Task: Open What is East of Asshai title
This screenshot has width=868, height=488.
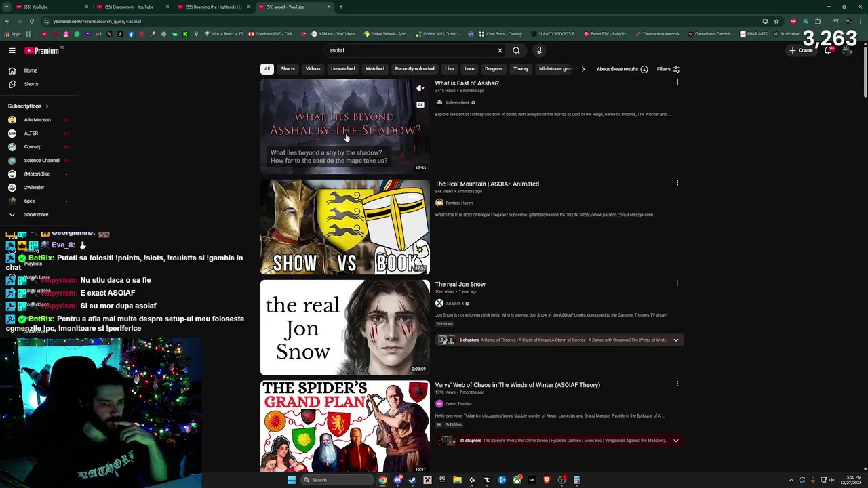Action: 467,83
